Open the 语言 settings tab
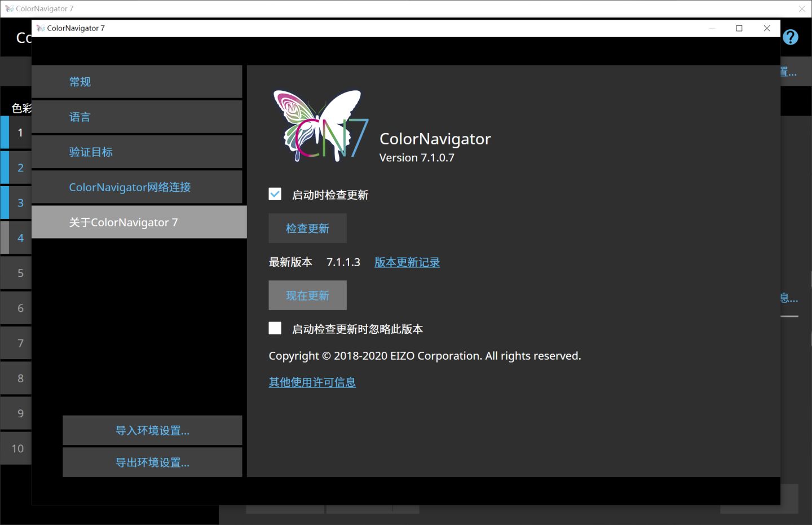Screen dimensions: 812x525 tap(137, 117)
